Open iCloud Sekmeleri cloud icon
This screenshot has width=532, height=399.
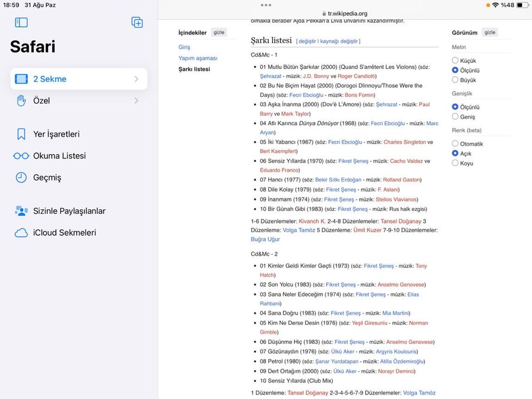(x=21, y=233)
